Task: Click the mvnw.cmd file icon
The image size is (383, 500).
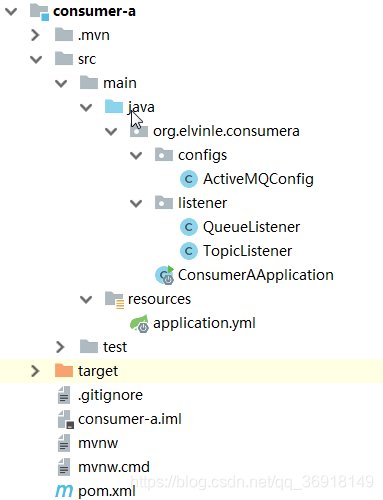Action: pos(64,467)
